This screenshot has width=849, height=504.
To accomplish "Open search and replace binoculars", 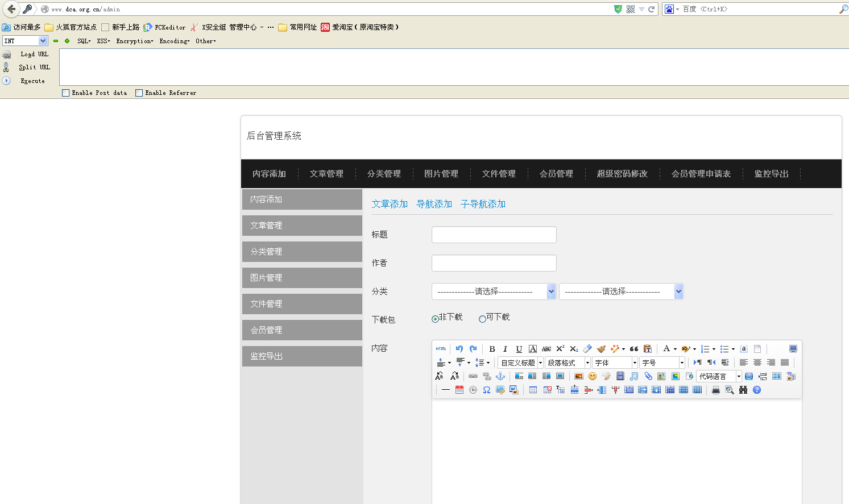I will click(743, 390).
